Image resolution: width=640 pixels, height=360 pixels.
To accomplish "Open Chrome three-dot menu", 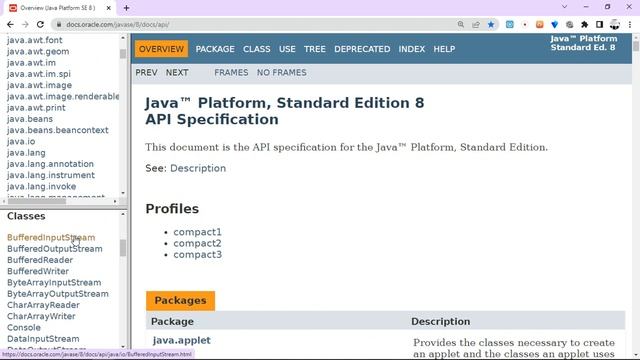I will (x=630, y=24).
